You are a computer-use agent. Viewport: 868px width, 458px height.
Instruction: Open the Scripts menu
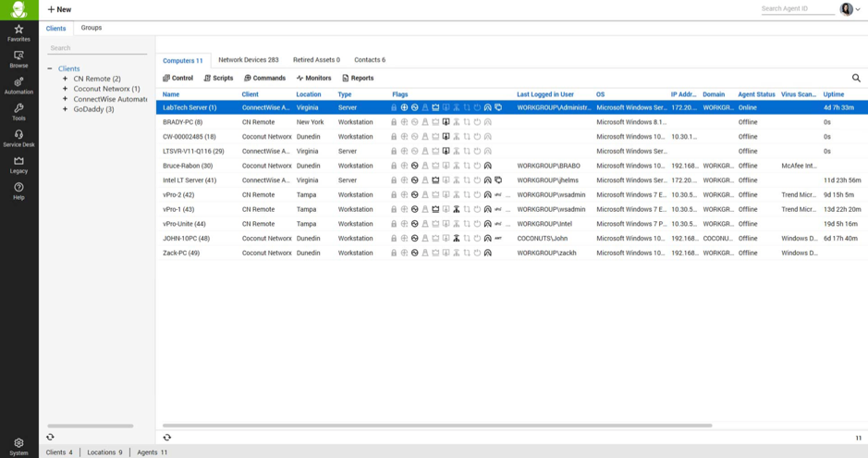pos(219,78)
